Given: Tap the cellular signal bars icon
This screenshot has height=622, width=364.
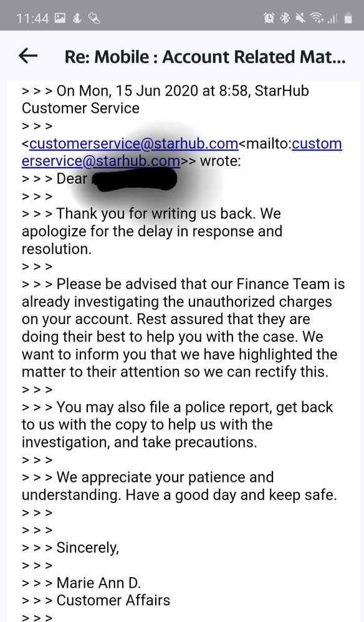Looking at the screenshot, I should click(x=332, y=19).
